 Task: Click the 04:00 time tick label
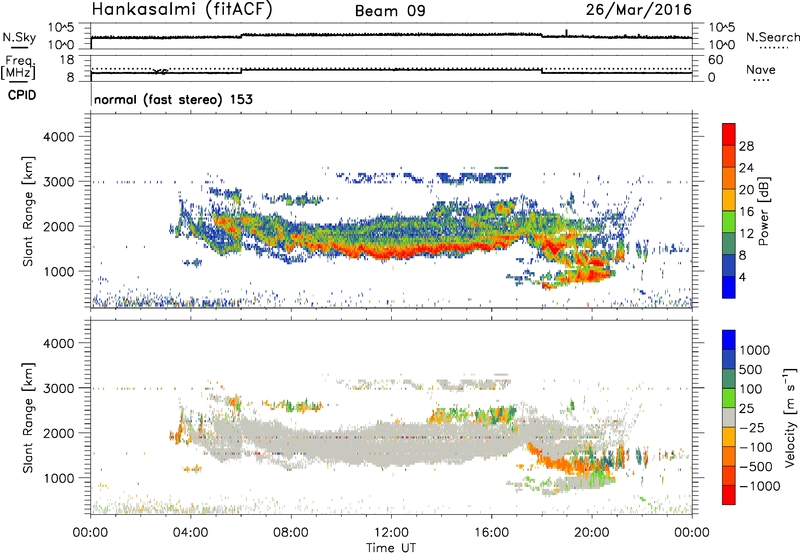[191, 533]
